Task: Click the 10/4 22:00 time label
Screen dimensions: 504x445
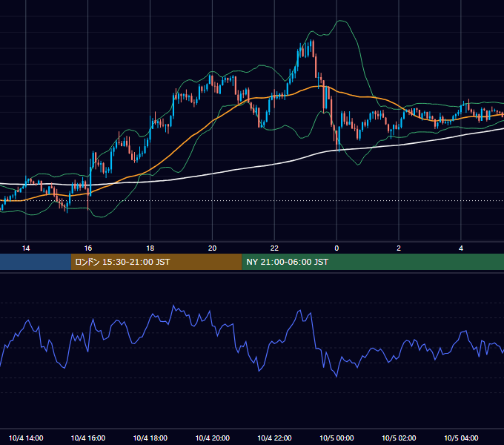Action: [274, 438]
